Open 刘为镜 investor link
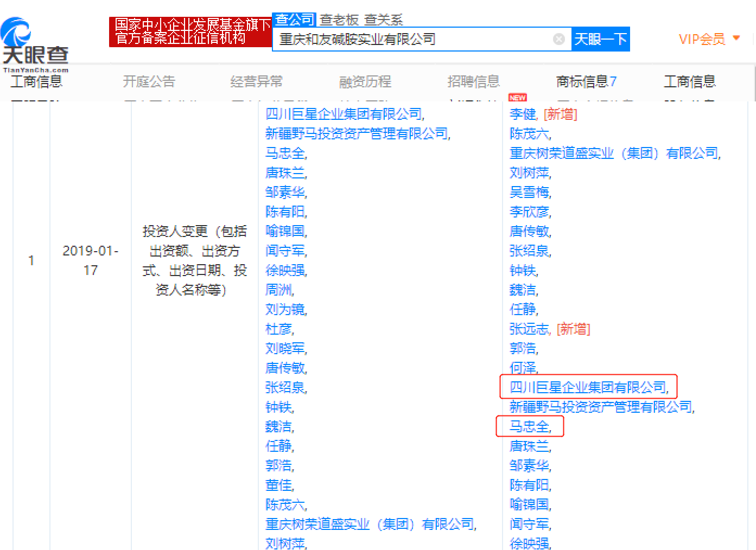Screen dimensions: 756x550 [x=285, y=309]
